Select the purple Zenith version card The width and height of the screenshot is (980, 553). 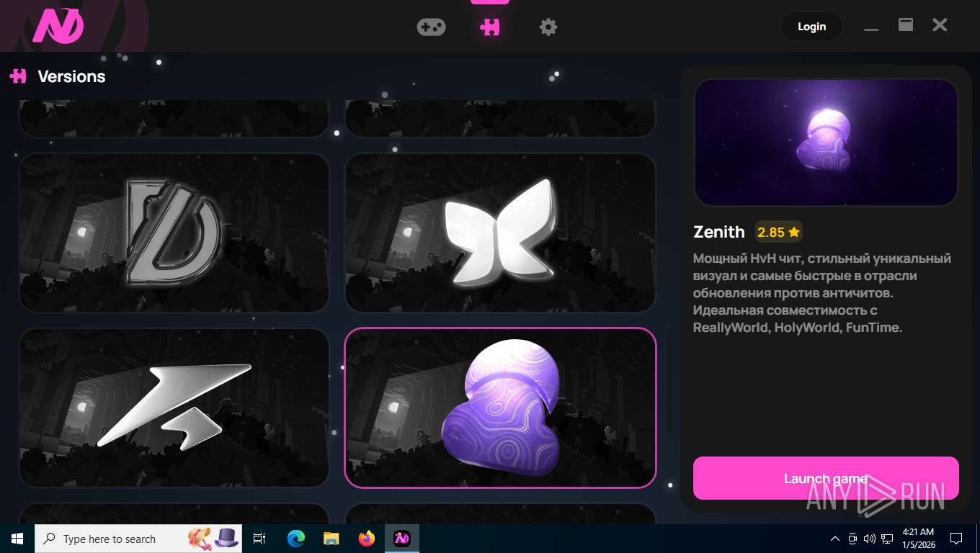tap(500, 408)
